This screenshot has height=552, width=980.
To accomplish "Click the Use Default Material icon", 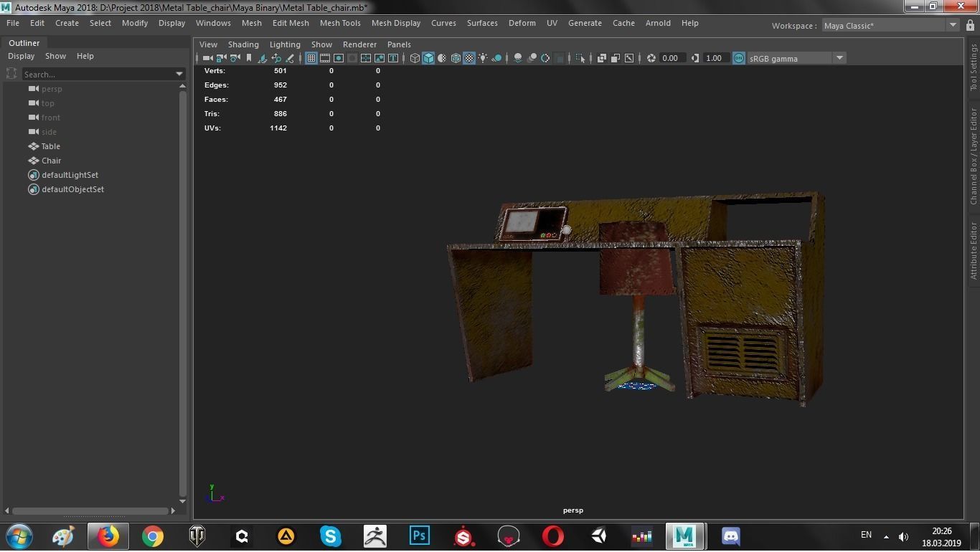I will pyautogui.click(x=442, y=58).
